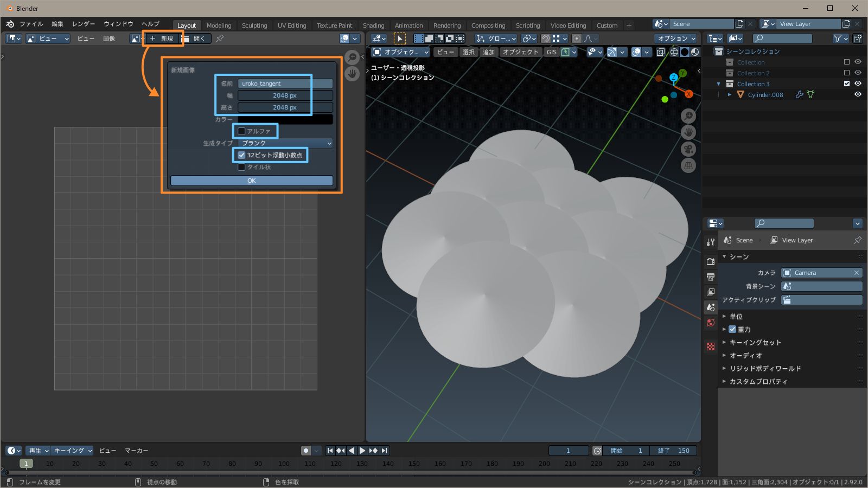The width and height of the screenshot is (868, 488).
Task: Open the outliner filter dropdown
Action: pyautogui.click(x=840, y=38)
